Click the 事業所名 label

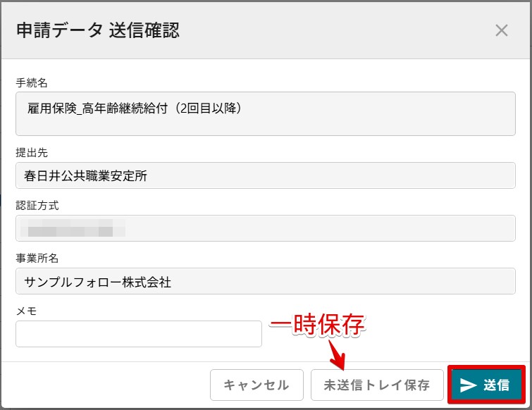pyautogui.click(x=37, y=258)
